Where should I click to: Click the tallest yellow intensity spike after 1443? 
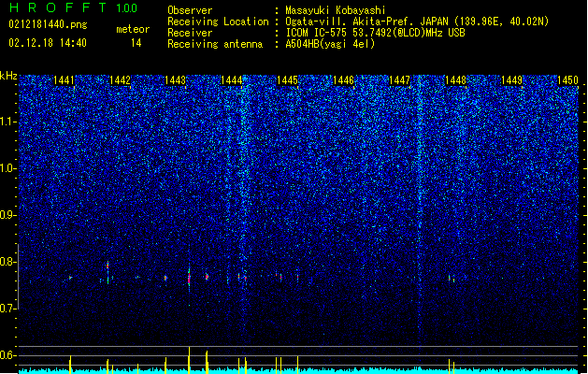189,360
